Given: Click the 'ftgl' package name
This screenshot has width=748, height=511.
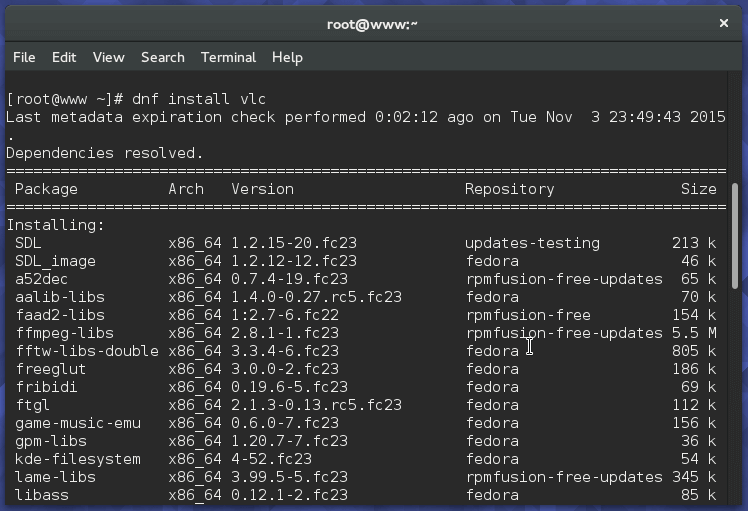Looking at the screenshot, I should pyautogui.click(x=32, y=405).
